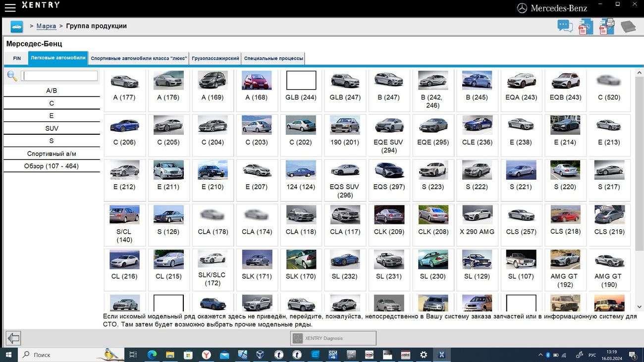Open File Explorer from taskbar

pos(170,355)
